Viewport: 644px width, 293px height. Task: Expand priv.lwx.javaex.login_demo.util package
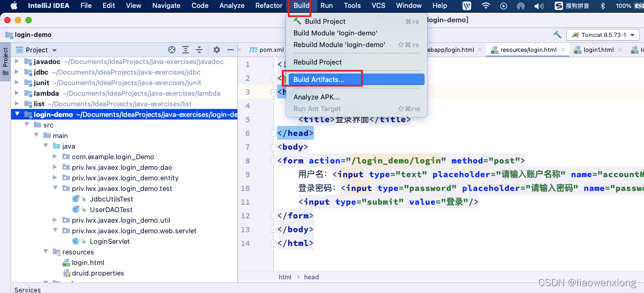pos(55,220)
